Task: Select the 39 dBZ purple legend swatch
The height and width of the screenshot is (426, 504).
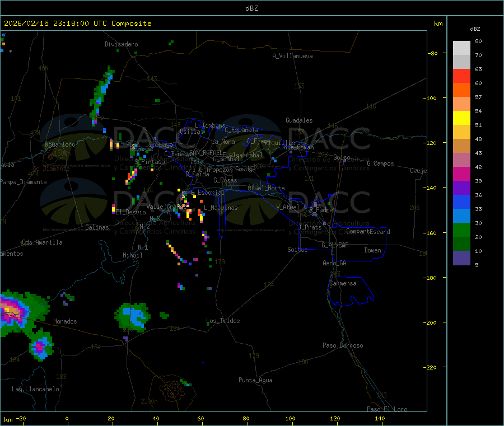Action: [x=461, y=188]
